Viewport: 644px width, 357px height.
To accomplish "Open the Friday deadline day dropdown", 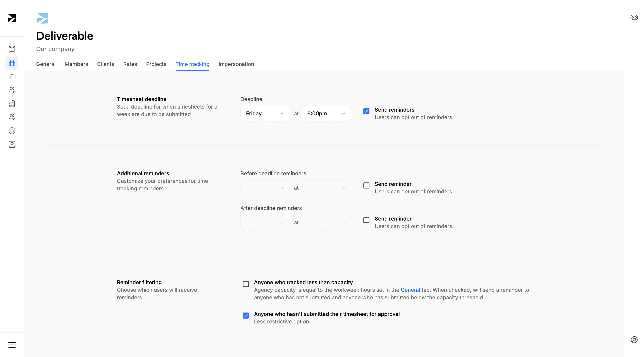I will (x=266, y=114).
